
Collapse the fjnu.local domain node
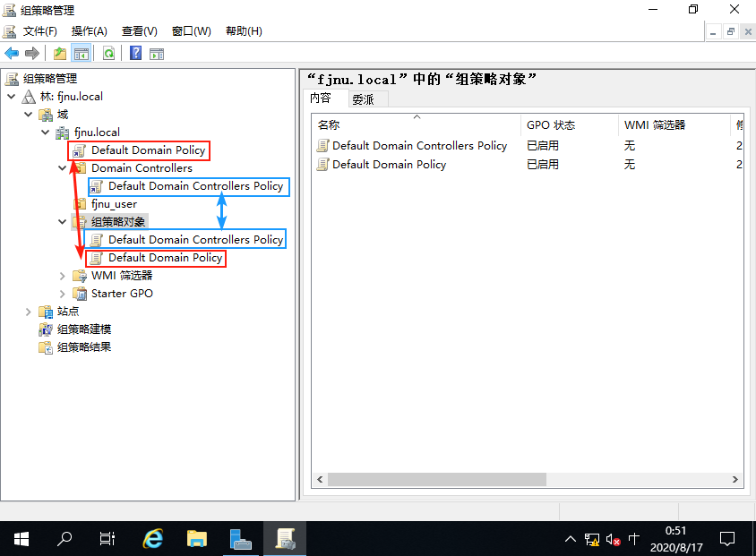46,133
